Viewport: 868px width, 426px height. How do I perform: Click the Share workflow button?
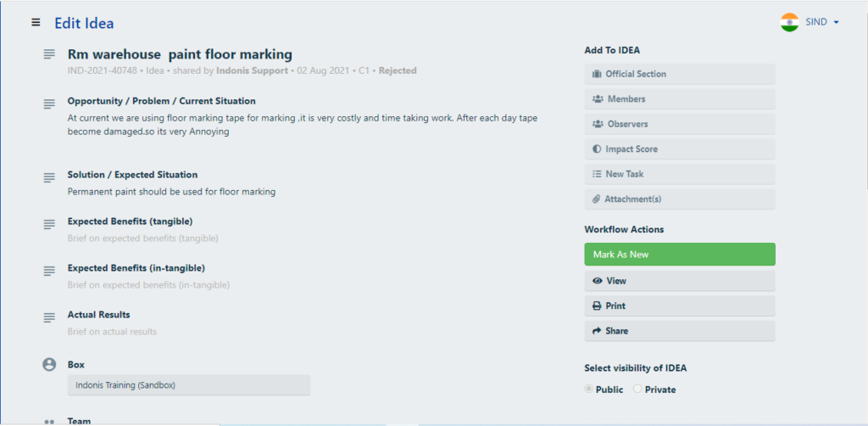click(x=680, y=331)
